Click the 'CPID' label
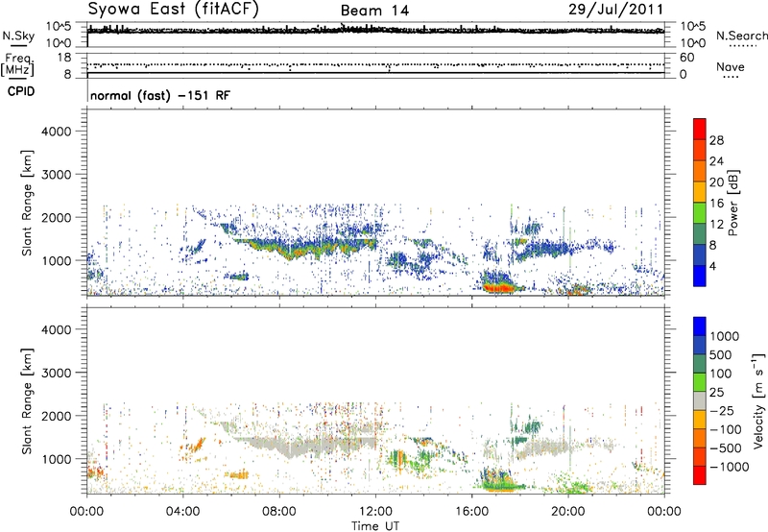The height and width of the screenshot is (532, 768). click(x=21, y=91)
